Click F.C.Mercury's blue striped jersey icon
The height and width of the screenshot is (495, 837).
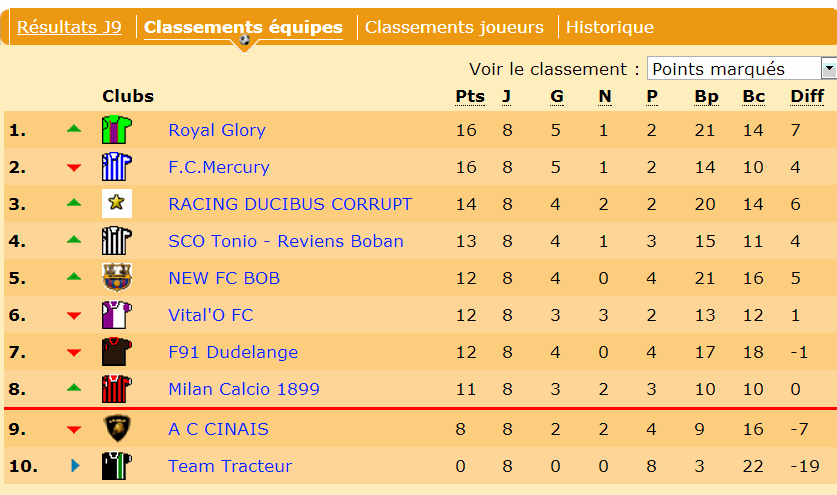point(116,167)
